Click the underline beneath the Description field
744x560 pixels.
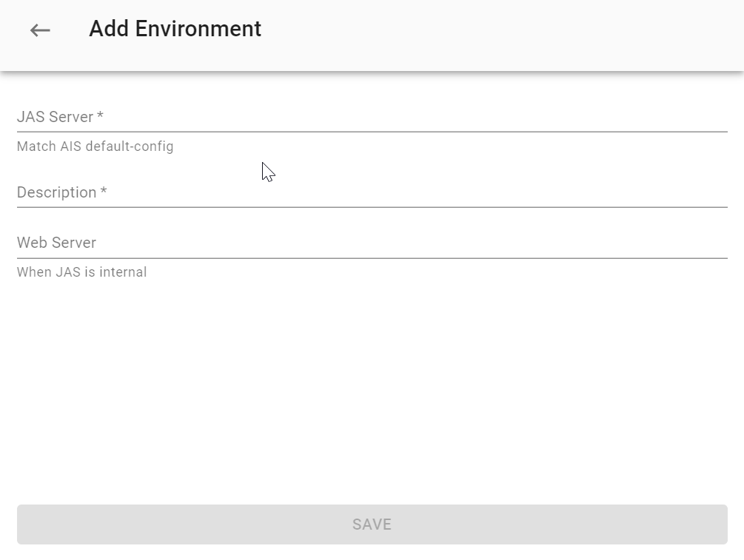(372, 207)
